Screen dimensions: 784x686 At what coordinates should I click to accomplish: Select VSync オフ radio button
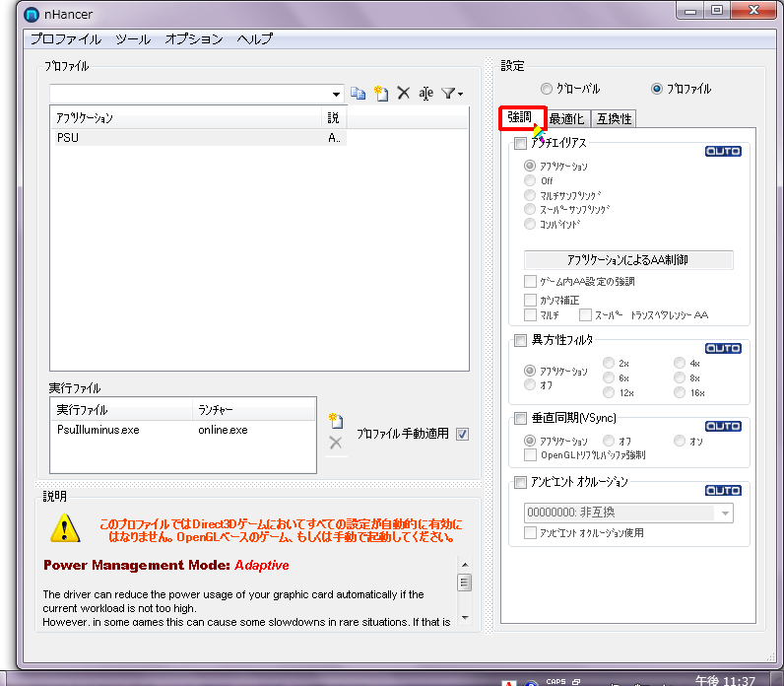coord(609,441)
